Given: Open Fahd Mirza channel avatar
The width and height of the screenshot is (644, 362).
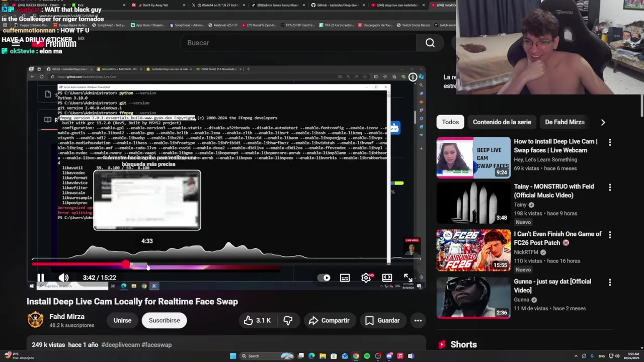Looking at the screenshot, I should pyautogui.click(x=35, y=320).
